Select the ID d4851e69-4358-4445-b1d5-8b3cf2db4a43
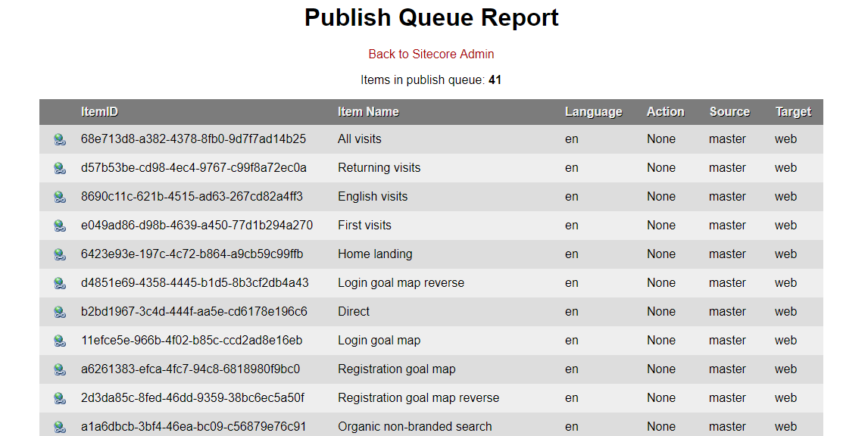 tap(195, 283)
